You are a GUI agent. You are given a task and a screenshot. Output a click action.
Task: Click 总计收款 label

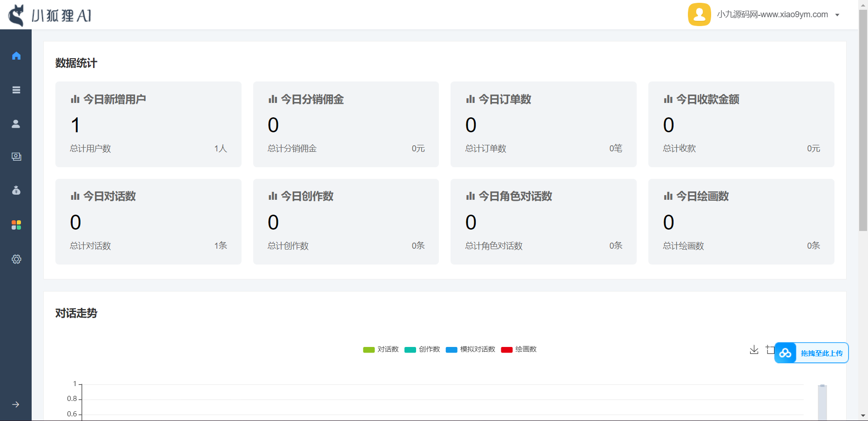pos(679,149)
